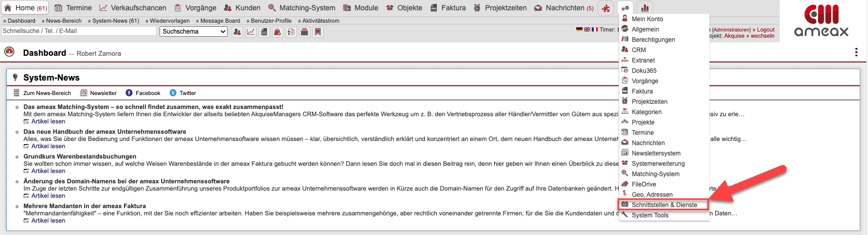Click the Logout link
This screenshot has height=235, width=868.
point(765,29)
